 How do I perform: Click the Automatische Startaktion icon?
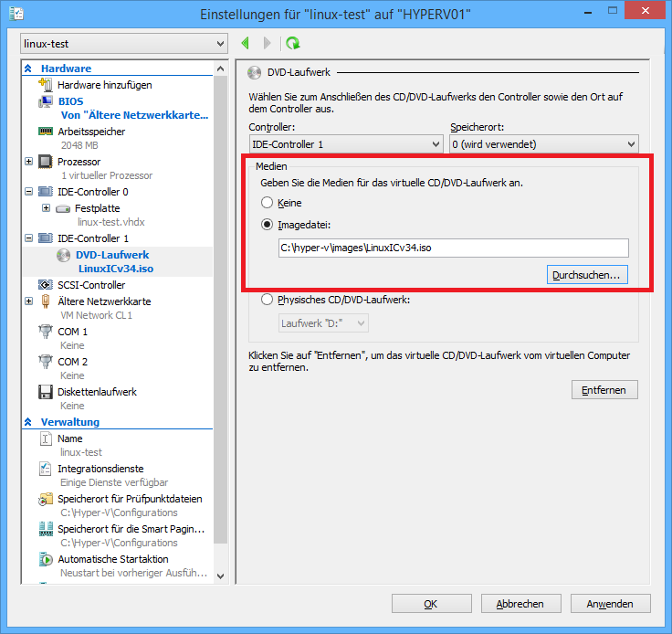click(46, 559)
